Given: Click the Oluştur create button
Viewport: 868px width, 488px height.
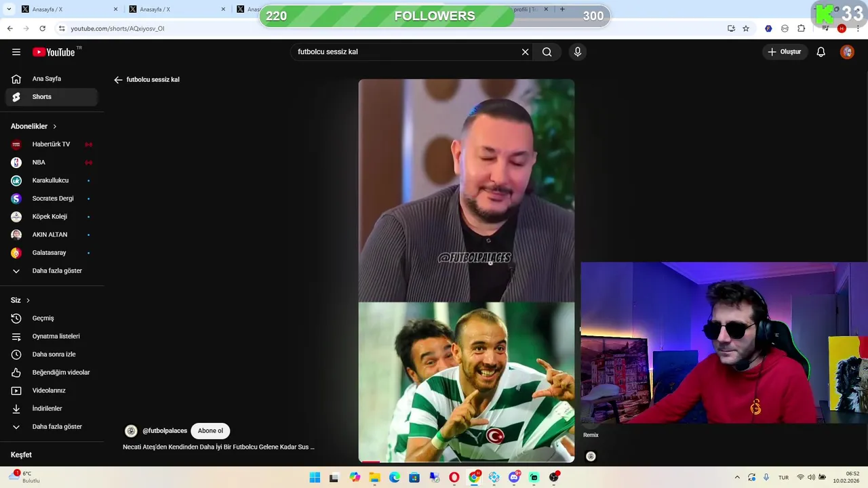Looking at the screenshot, I should [x=784, y=52].
